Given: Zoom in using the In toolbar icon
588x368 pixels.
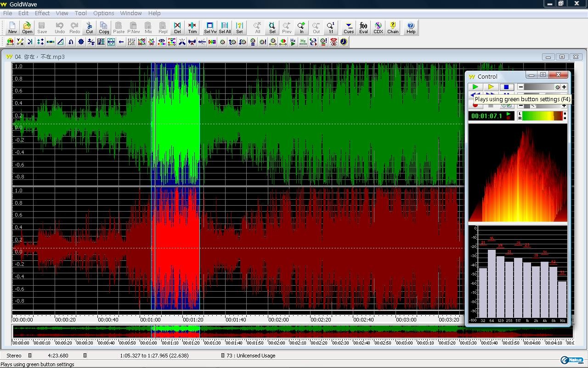Looking at the screenshot, I should [x=301, y=28].
